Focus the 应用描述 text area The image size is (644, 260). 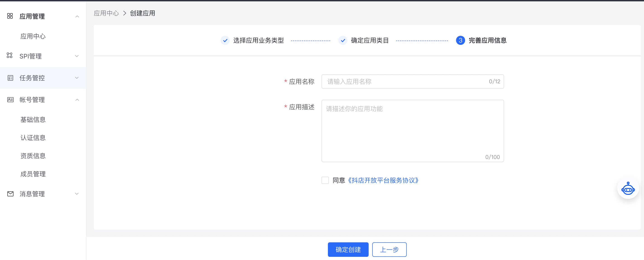click(413, 131)
